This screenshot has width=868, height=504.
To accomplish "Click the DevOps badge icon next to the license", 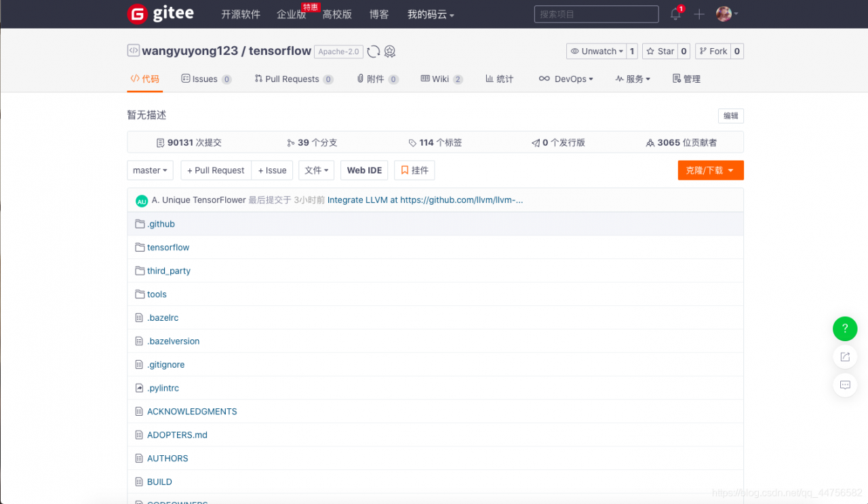I will tap(390, 52).
